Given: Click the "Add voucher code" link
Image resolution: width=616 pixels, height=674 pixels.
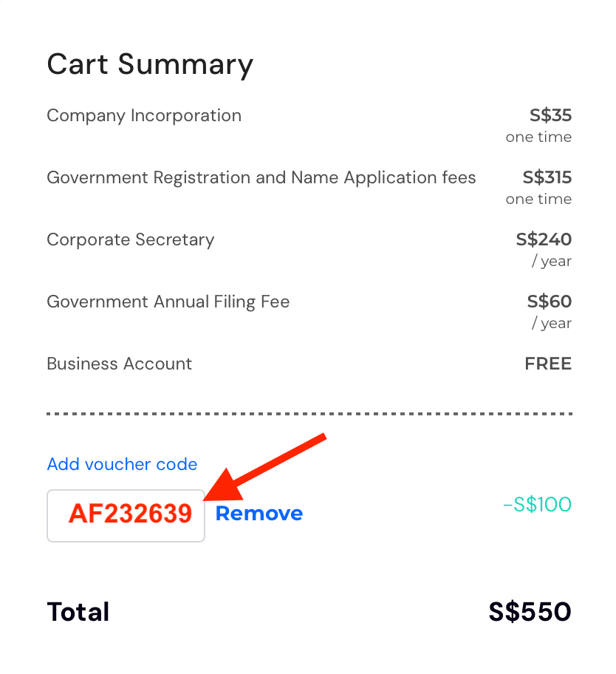Looking at the screenshot, I should click(122, 464).
